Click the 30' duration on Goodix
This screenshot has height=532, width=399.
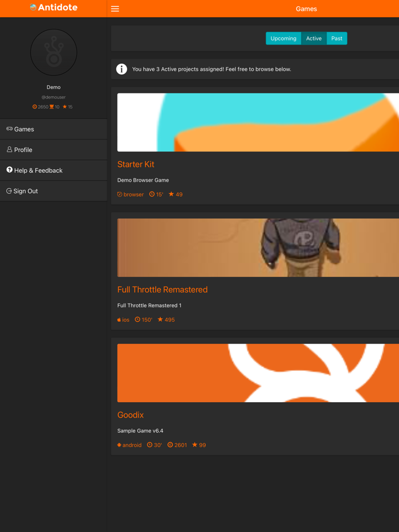(154, 445)
